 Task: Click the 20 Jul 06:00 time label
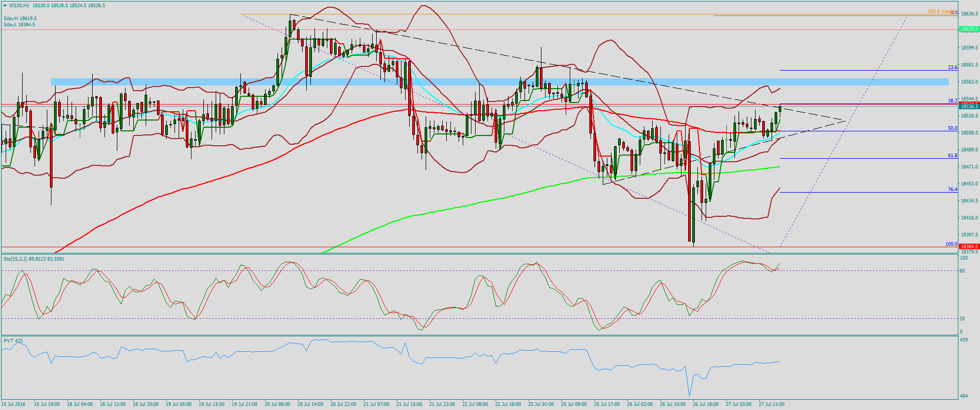[x=277, y=404]
